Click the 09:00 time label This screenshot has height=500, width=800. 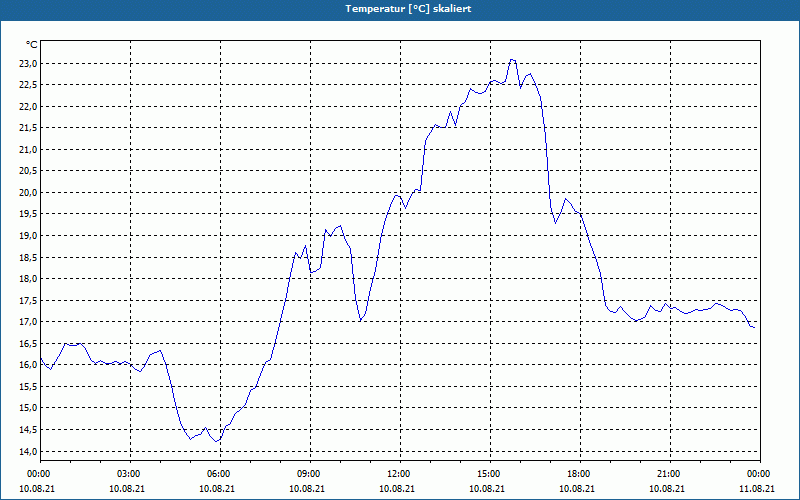click(310, 474)
